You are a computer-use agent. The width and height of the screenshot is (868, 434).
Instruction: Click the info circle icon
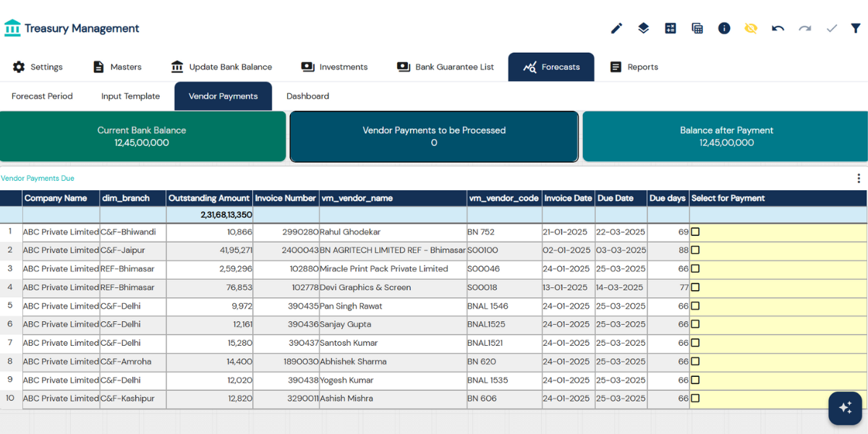pyautogui.click(x=724, y=28)
